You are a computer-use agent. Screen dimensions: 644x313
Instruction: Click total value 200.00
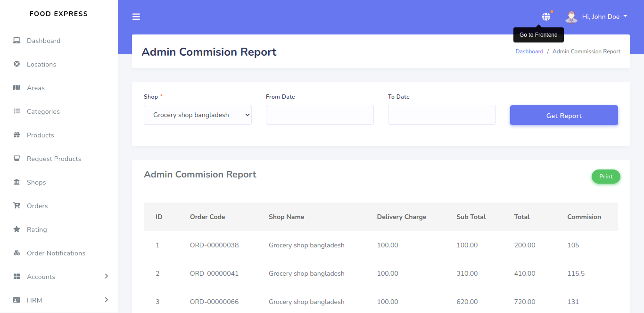(525, 245)
